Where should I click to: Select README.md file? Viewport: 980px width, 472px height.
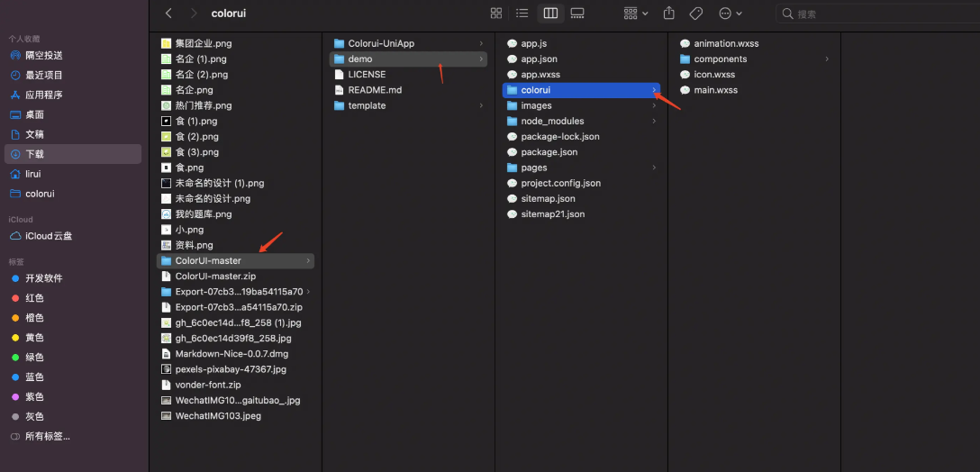coord(408,90)
